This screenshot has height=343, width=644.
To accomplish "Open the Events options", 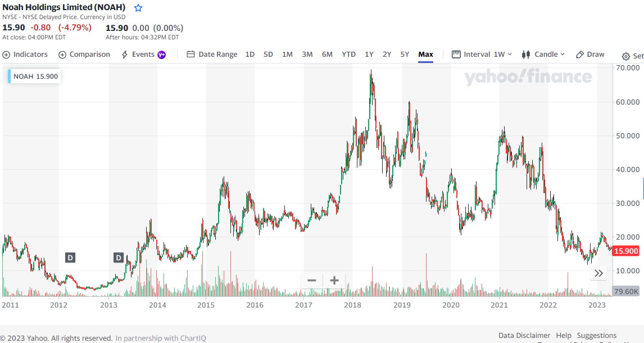I will (x=143, y=54).
